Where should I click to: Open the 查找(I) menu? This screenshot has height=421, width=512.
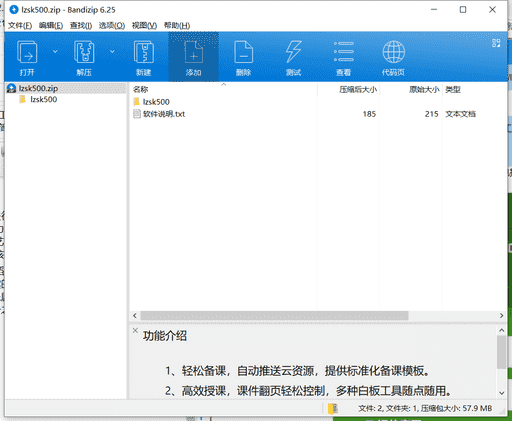coord(81,25)
